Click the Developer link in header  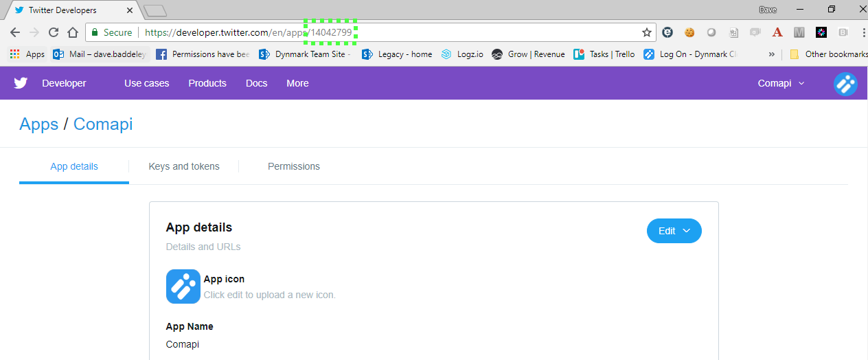tap(64, 83)
